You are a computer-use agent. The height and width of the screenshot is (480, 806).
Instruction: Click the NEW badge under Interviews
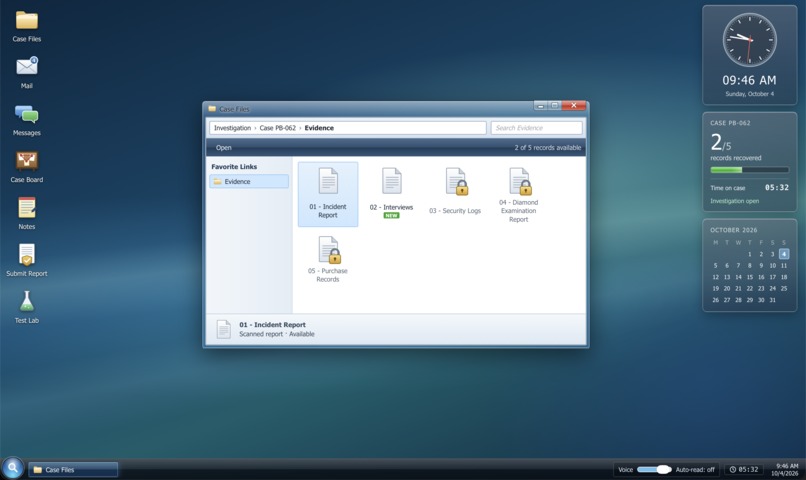click(x=391, y=215)
